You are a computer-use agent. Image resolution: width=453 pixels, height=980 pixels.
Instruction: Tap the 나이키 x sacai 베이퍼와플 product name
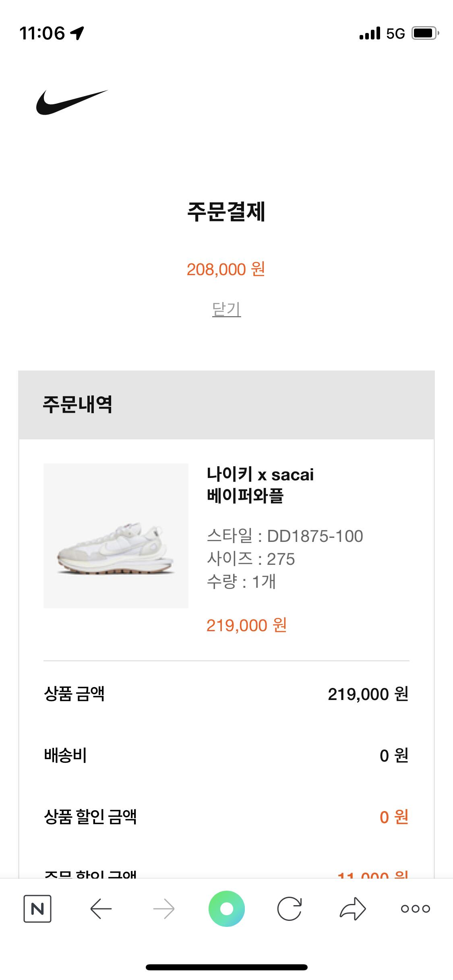pos(260,485)
